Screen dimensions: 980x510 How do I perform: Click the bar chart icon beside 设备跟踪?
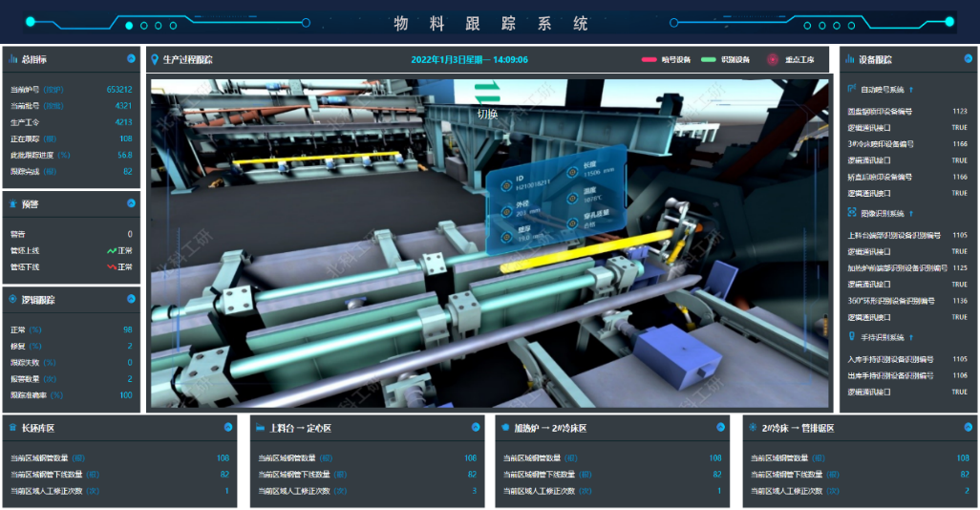coord(850,59)
